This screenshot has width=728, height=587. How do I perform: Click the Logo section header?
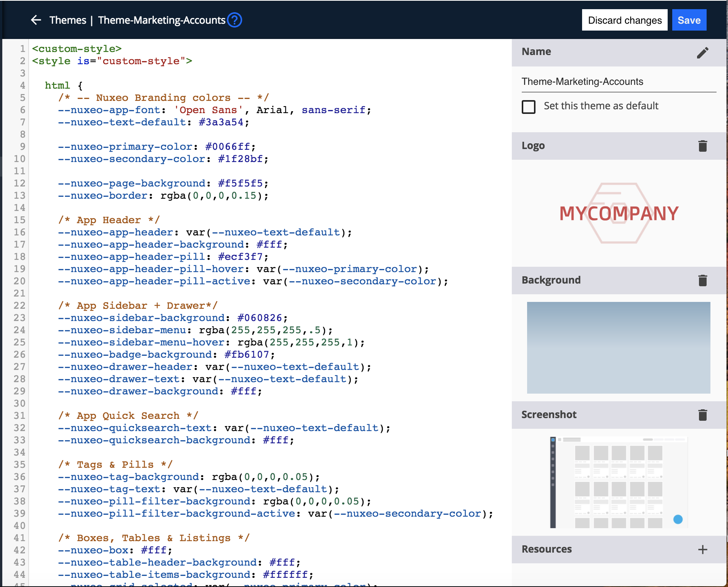click(619, 146)
